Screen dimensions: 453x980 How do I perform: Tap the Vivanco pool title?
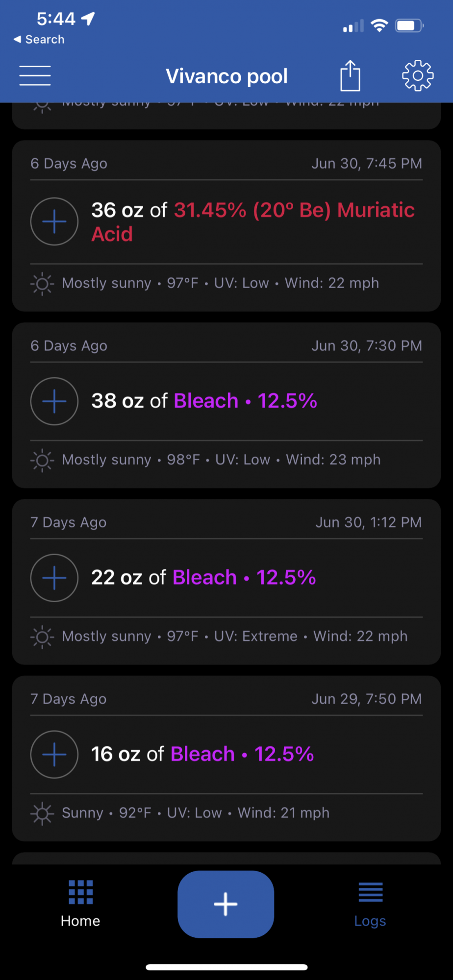[226, 76]
